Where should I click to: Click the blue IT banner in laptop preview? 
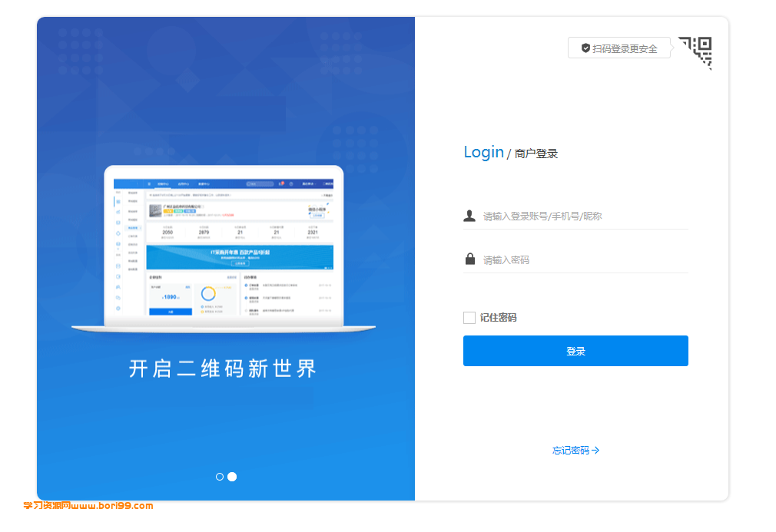(240, 257)
